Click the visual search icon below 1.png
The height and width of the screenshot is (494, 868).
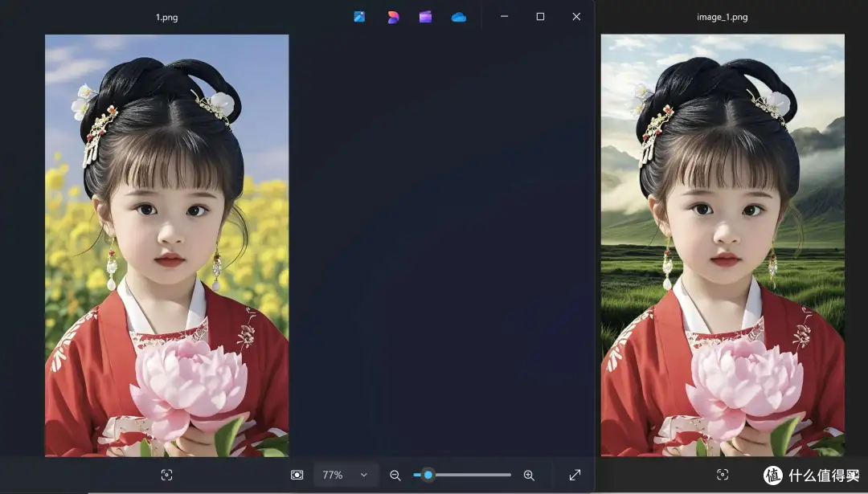coord(166,475)
